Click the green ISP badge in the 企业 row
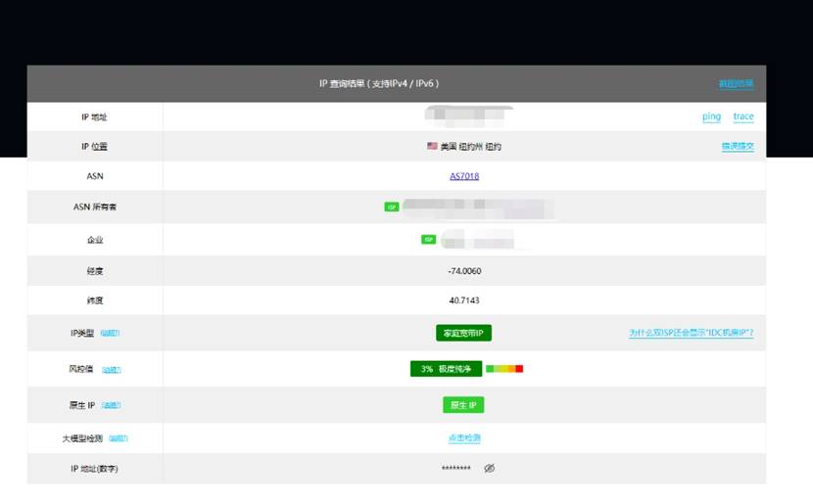813x504 pixels. tap(428, 240)
